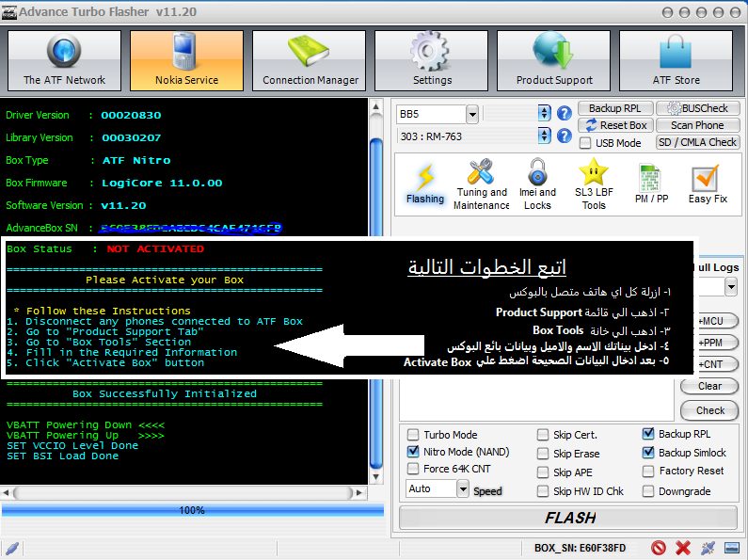748x560 pixels.
Task: Run BUSCheck
Action: pyautogui.click(x=698, y=108)
